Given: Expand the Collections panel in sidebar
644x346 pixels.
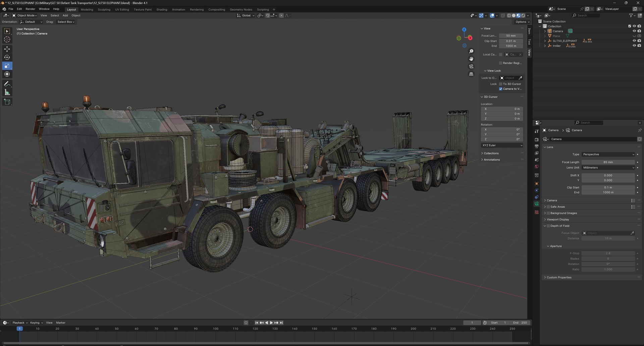Looking at the screenshot, I should [x=491, y=153].
